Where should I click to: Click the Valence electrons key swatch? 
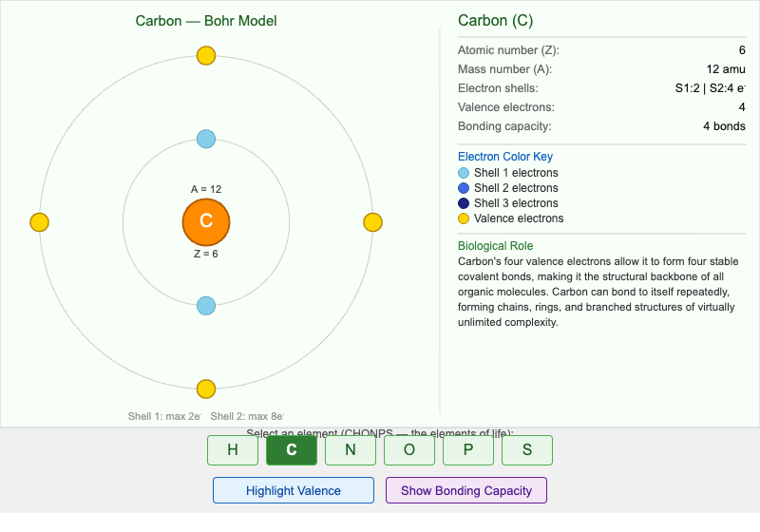[x=464, y=218]
